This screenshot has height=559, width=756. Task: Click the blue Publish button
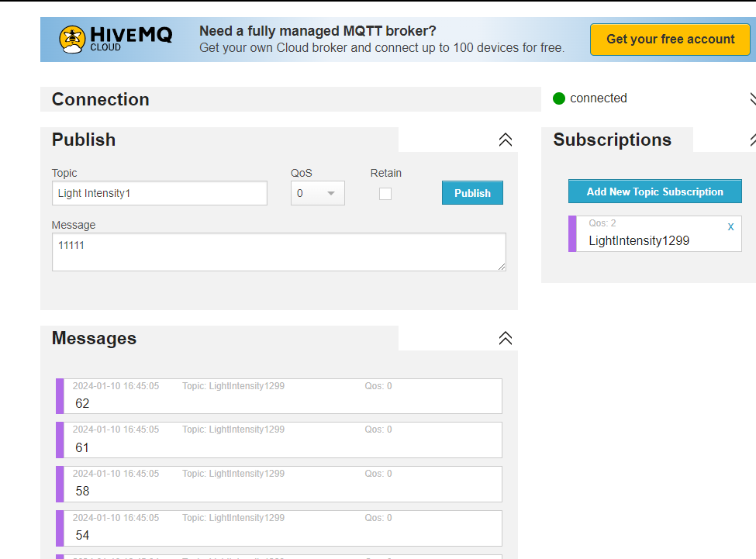(472, 193)
